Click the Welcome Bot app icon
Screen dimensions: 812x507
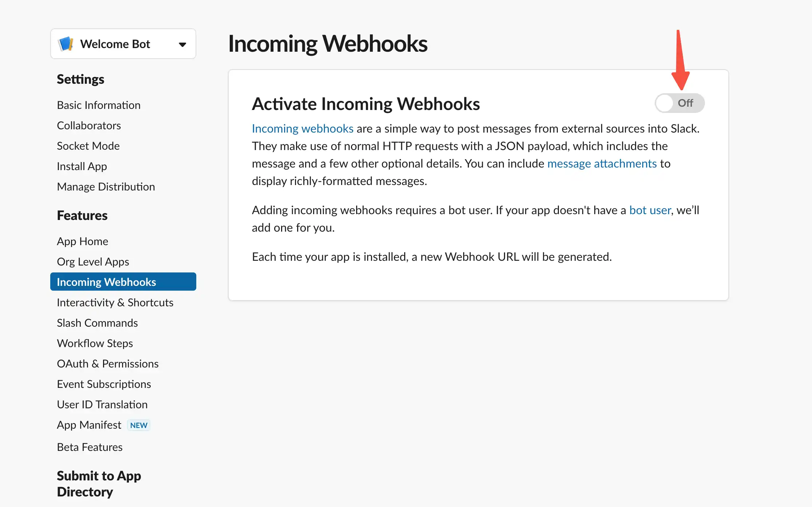[66, 44]
